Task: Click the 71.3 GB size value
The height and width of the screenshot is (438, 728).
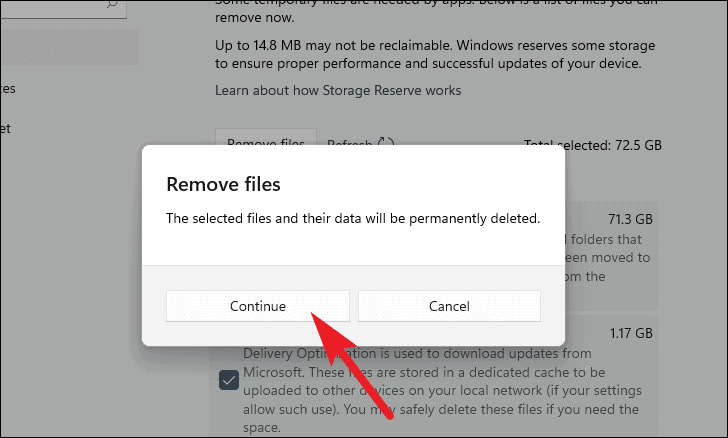Action: tap(630, 218)
